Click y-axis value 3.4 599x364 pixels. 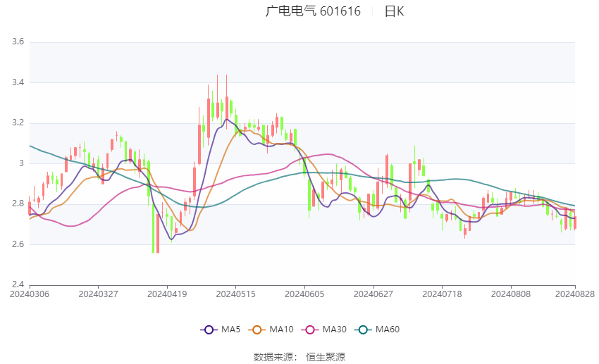[x=18, y=82]
